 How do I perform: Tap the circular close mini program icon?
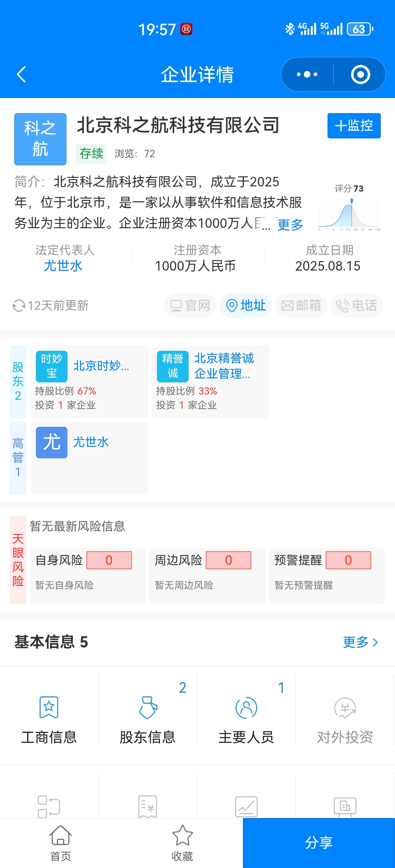pyautogui.click(x=360, y=74)
